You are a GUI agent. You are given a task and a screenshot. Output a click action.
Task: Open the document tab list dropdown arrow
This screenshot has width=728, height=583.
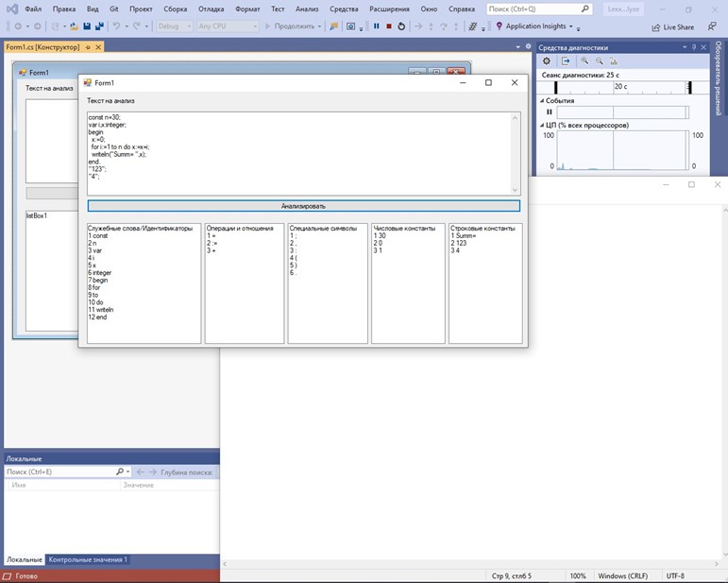pyautogui.click(x=517, y=47)
